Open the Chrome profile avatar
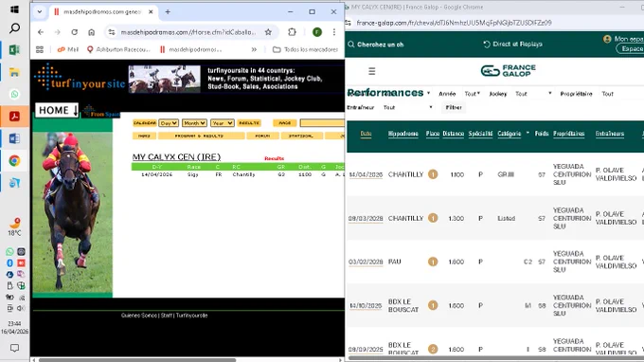The height and width of the screenshot is (362, 644). point(317,32)
